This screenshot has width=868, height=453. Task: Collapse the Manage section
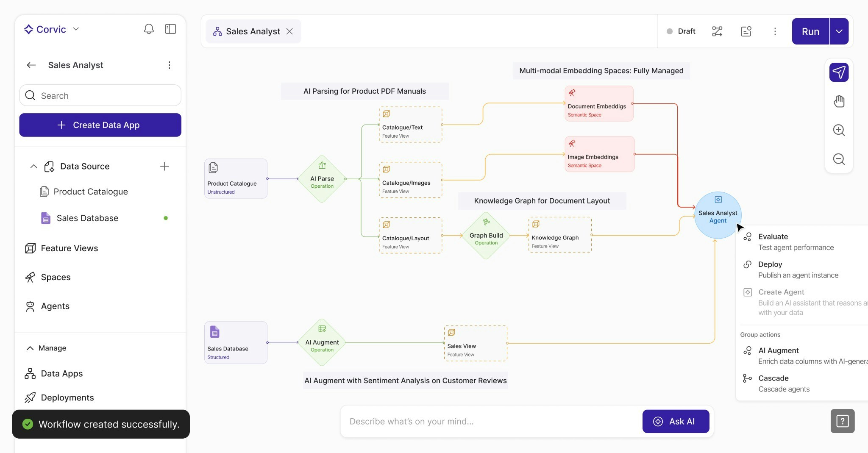pos(30,348)
